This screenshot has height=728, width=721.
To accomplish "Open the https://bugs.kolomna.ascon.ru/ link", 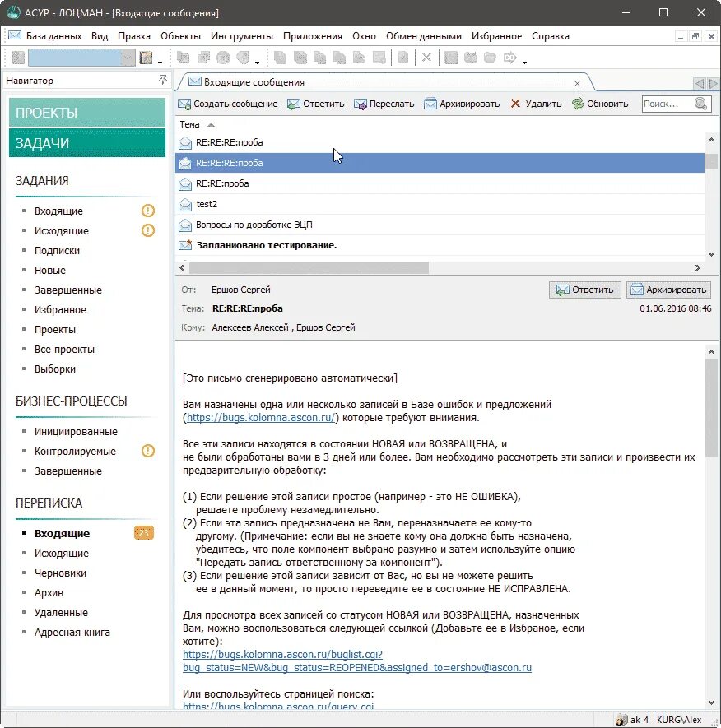I will point(260,417).
